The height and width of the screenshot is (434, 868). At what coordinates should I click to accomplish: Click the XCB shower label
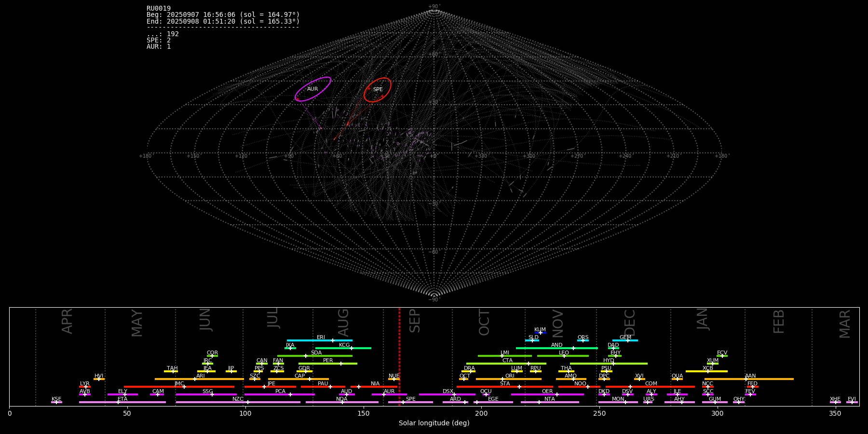(708, 368)
